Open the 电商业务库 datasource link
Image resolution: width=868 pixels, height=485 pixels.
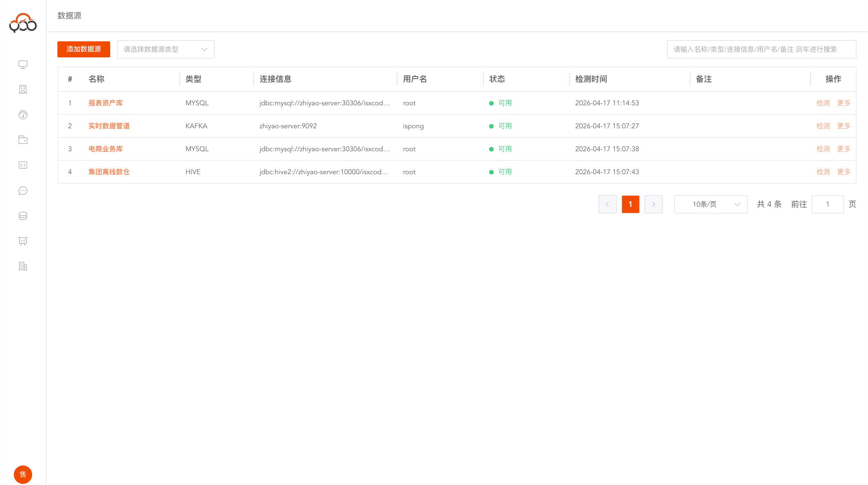tap(105, 149)
